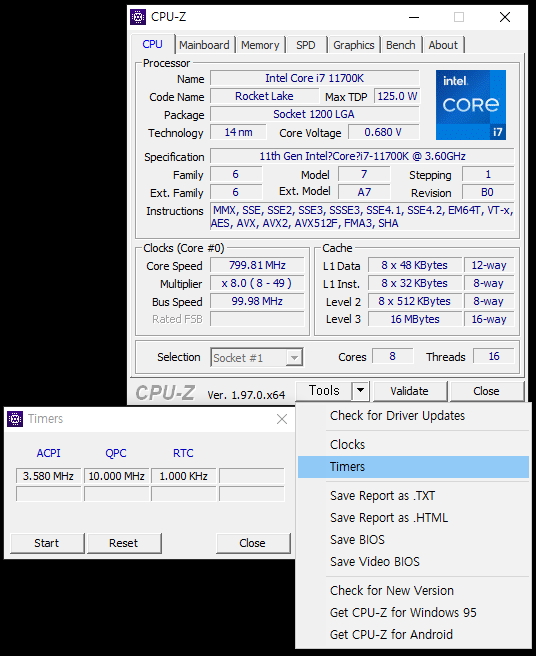Screen dimensions: 536x656
Task: Click the Intel Core i7 logo badge
Action: pos(471,105)
